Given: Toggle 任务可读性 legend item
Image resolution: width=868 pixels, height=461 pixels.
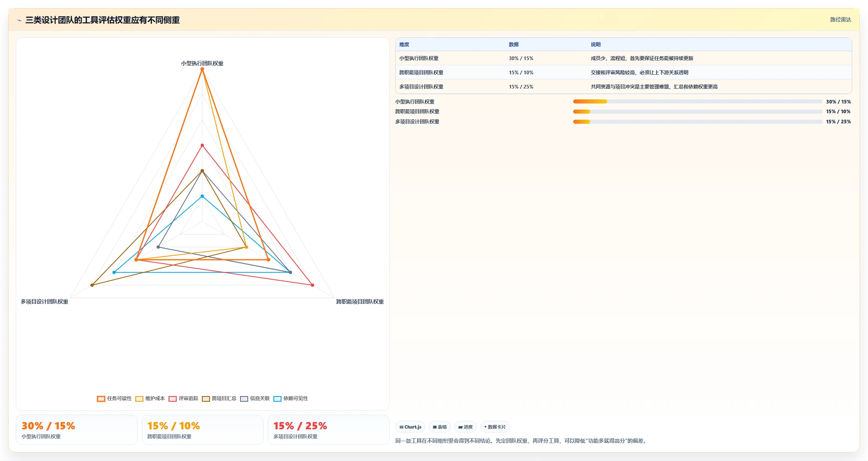Looking at the screenshot, I should pyautogui.click(x=114, y=399).
